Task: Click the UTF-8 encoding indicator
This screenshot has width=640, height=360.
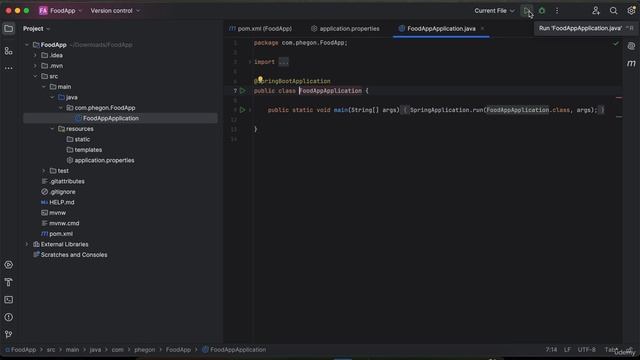Action: coord(587,350)
